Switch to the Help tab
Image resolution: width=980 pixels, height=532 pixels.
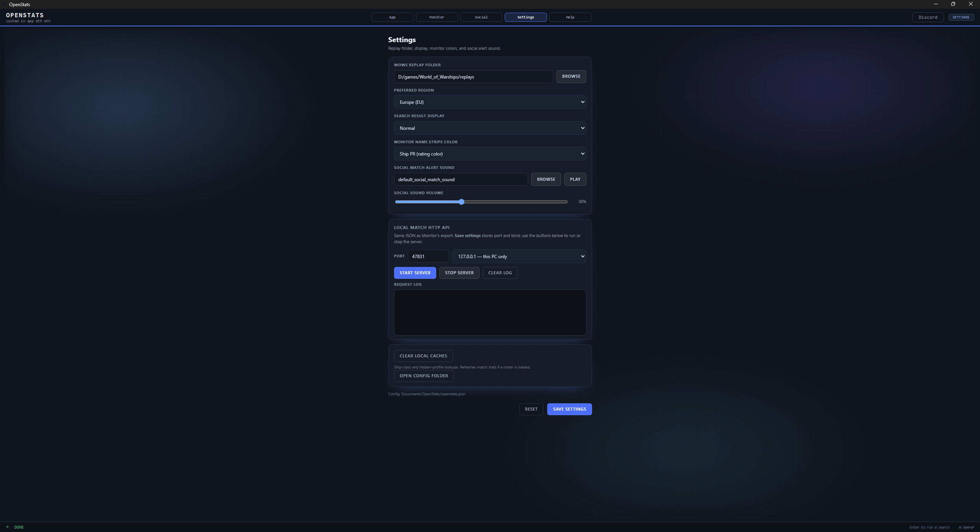point(570,17)
